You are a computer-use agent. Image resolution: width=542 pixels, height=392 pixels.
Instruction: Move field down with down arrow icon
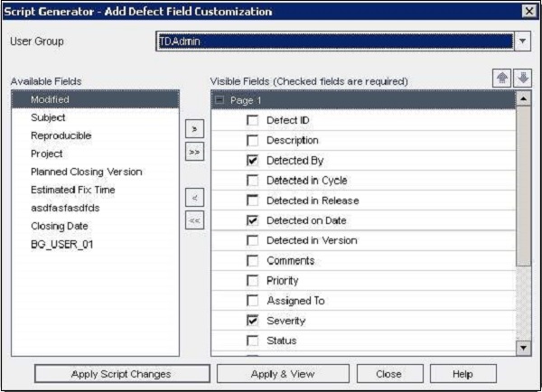(523, 79)
